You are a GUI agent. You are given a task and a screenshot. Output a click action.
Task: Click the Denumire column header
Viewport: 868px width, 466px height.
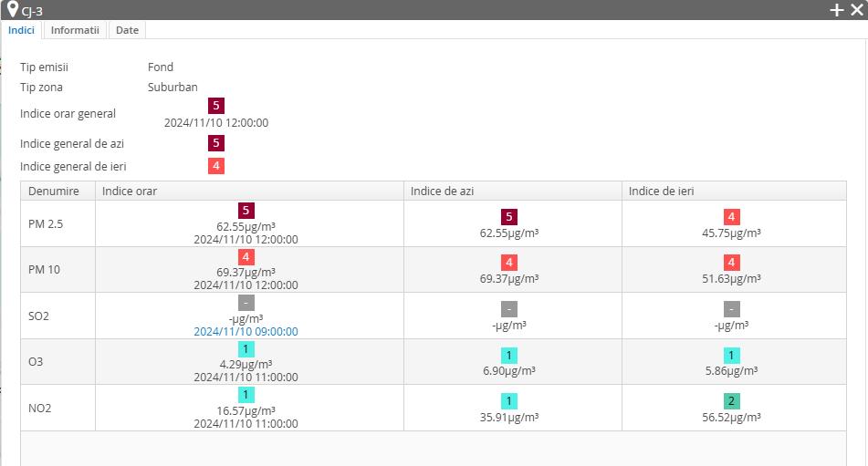[x=54, y=191]
